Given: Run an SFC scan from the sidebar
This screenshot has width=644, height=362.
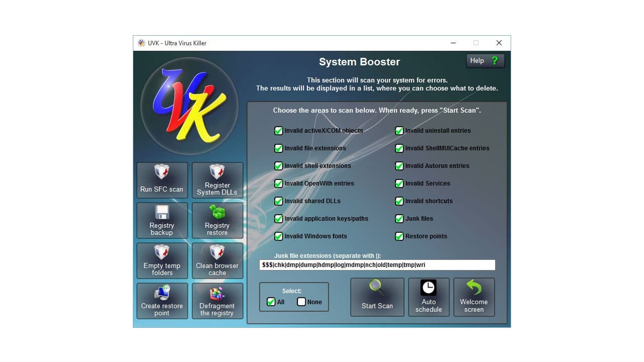Looking at the screenshot, I should click(162, 180).
